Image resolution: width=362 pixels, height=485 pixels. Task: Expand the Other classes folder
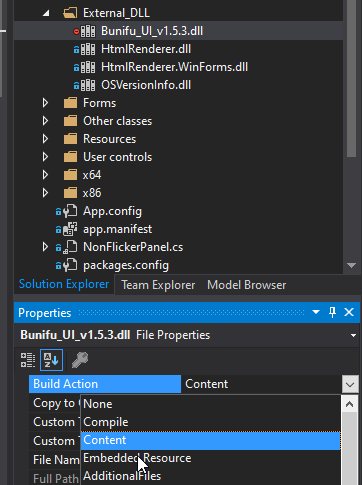click(46, 121)
